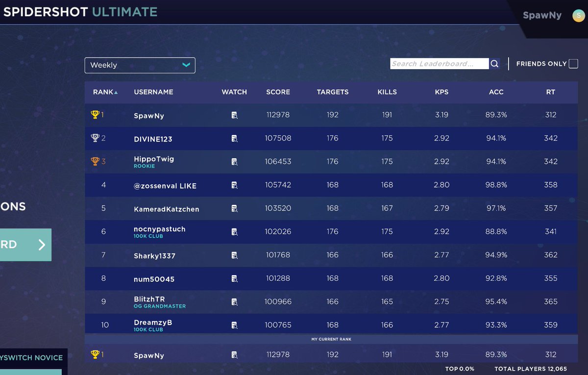Click the ROOKIE badge under HippoTwig
588x375 pixels.
pos(144,166)
